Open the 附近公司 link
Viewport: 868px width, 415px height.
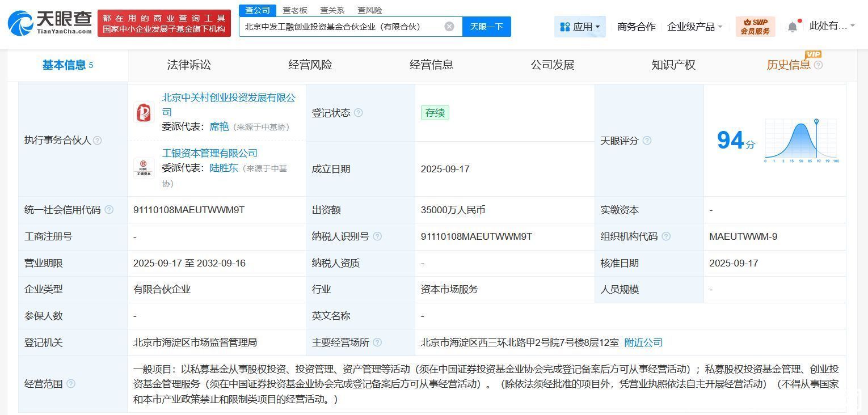point(643,342)
